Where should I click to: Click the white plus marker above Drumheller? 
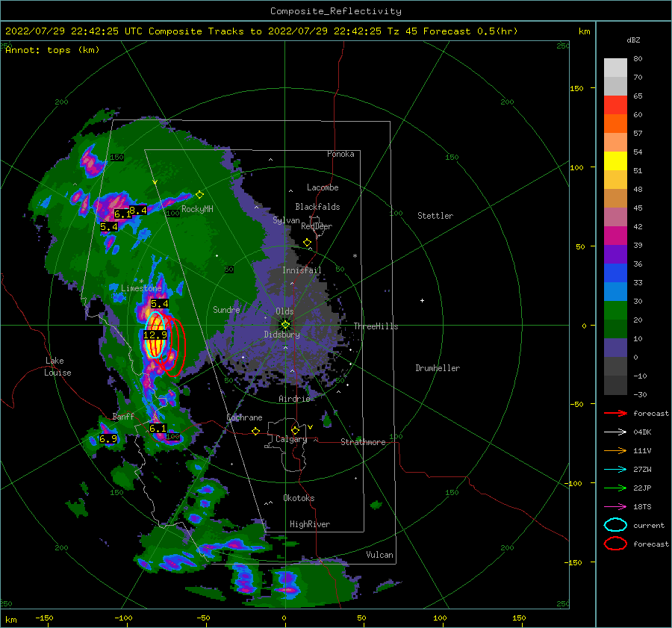point(422,300)
